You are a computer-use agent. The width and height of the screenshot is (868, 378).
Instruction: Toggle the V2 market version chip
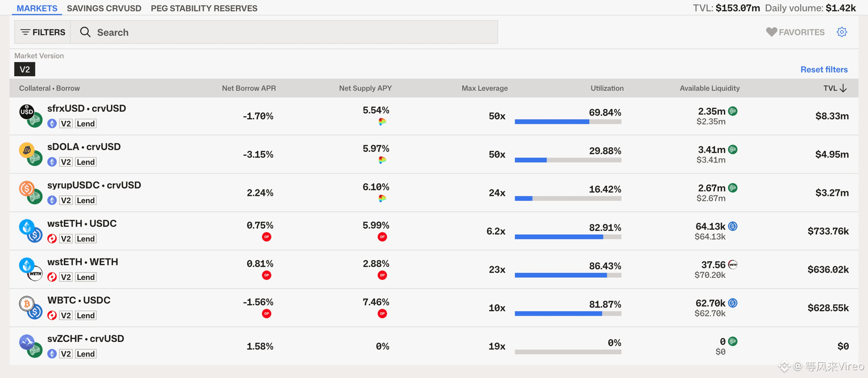pos(25,69)
